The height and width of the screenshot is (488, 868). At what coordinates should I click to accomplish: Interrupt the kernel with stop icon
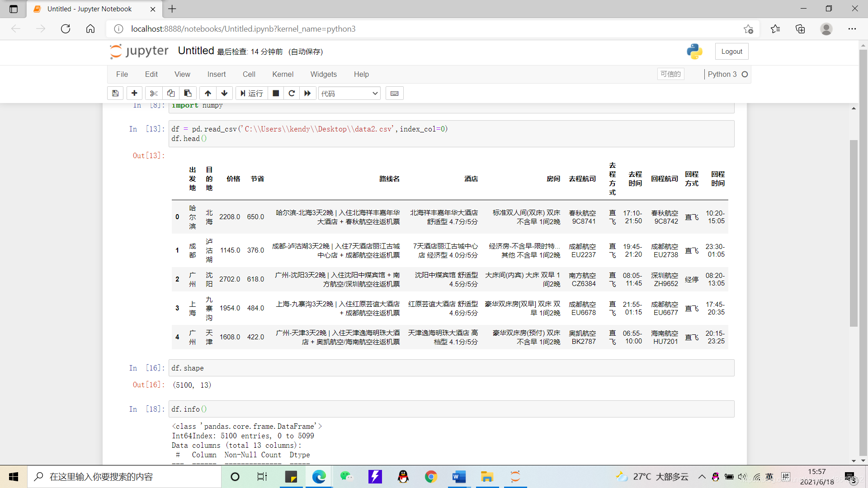276,93
